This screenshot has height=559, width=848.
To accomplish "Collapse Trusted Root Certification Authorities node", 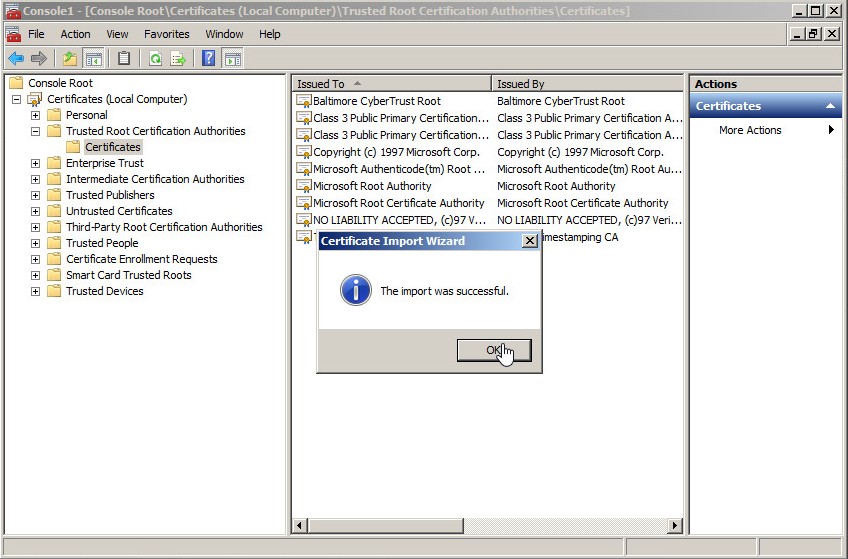I will click(36, 131).
